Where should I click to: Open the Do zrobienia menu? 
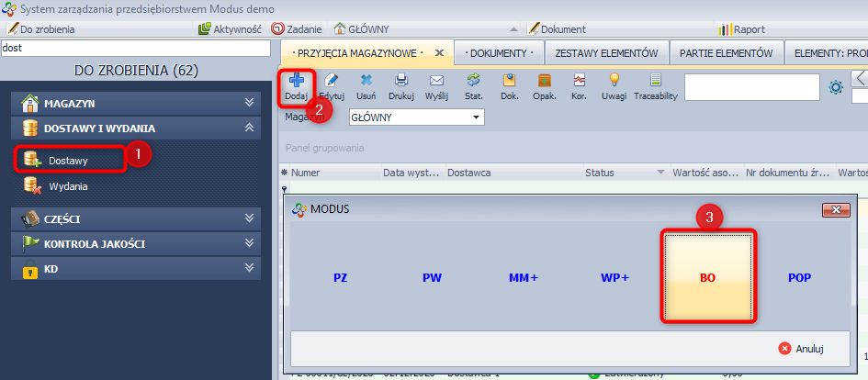tap(41, 29)
